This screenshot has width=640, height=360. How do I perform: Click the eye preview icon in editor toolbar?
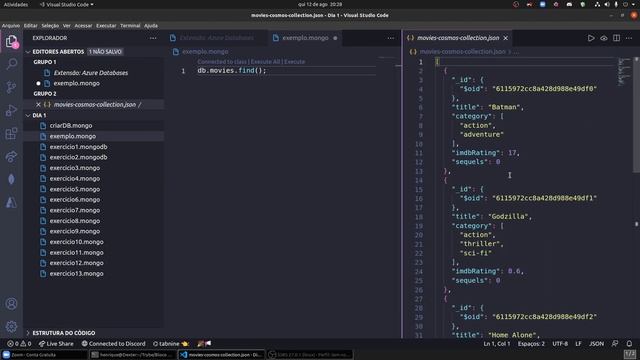604,38
